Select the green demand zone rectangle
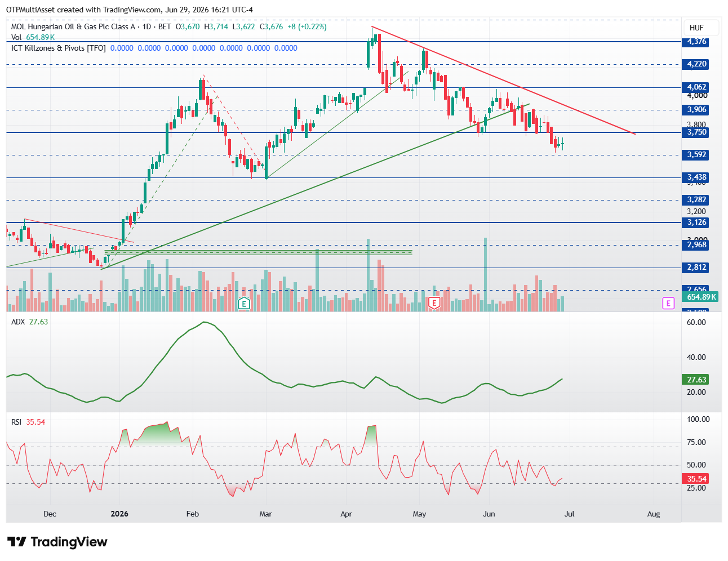This screenshot has height=561, width=728. 258,252
